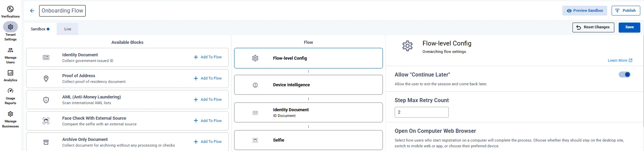Open the Learn More link
This screenshot has width=644, height=151.
pyautogui.click(x=620, y=60)
